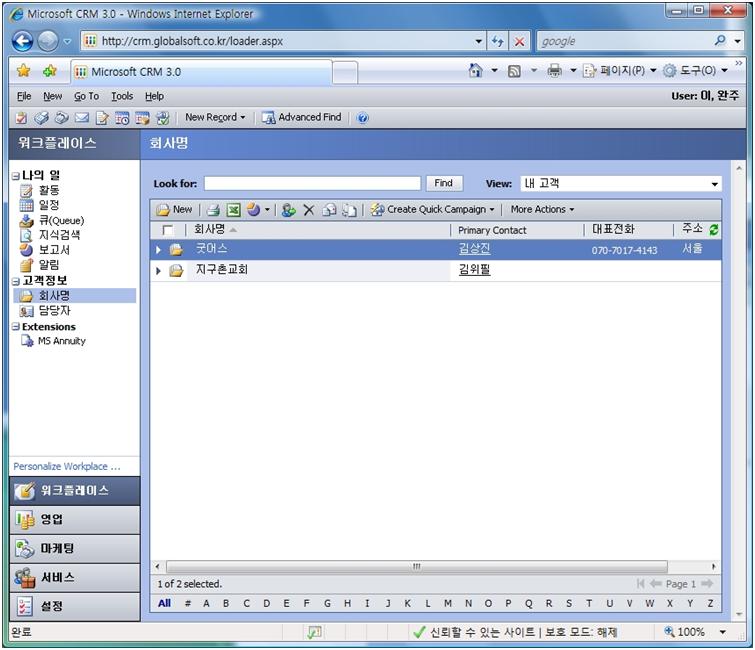This screenshot has width=755, height=650.
Task: Open the View dropdown 내 고객
Action: pyautogui.click(x=621, y=183)
